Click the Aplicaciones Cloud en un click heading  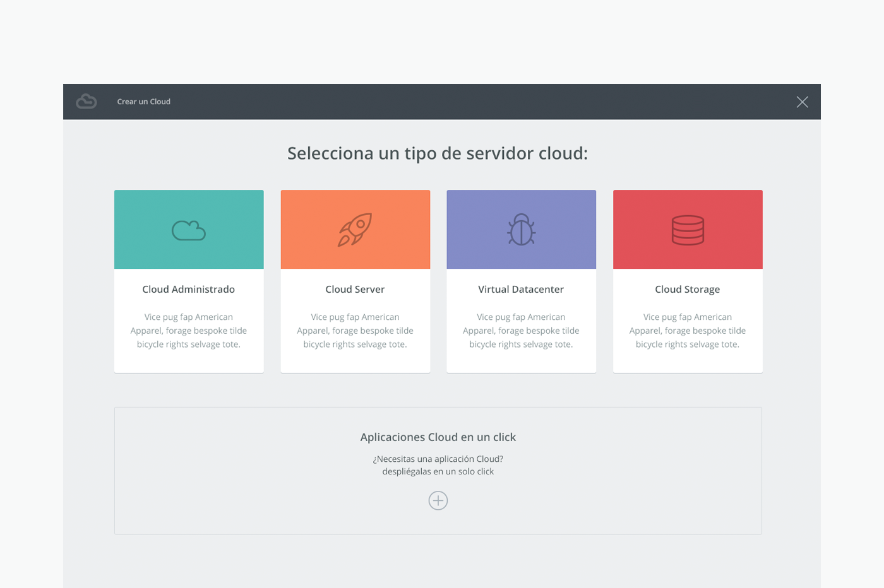coord(438,437)
